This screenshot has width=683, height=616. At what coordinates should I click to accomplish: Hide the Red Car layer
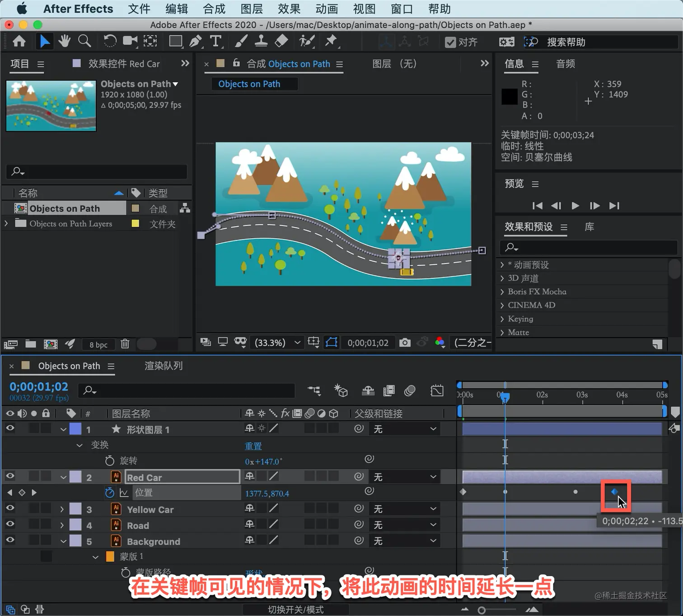click(9, 476)
